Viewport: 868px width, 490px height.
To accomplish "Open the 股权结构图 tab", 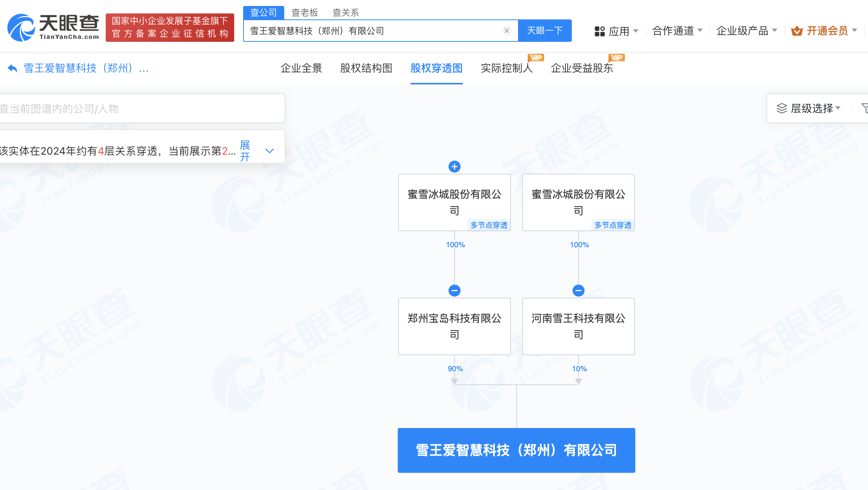I will tap(366, 68).
